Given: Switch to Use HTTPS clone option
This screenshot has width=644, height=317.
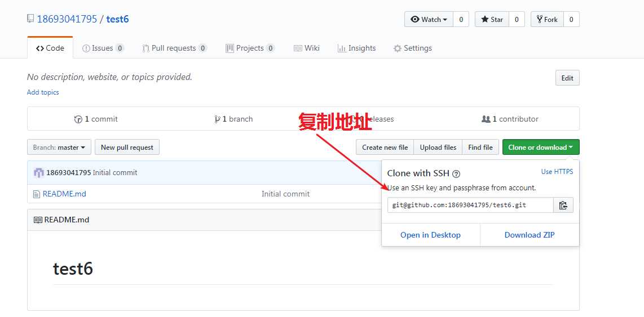Looking at the screenshot, I should (x=557, y=172).
